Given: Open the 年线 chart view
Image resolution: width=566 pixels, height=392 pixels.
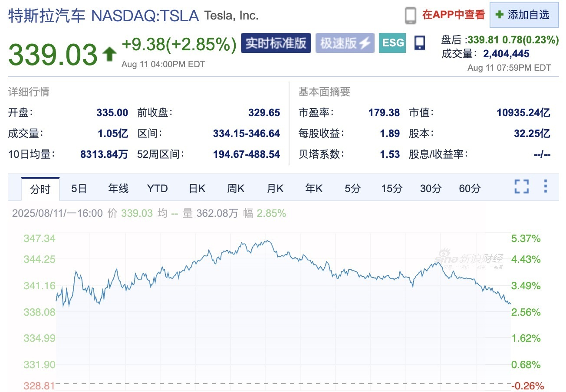Looking at the screenshot, I should coord(118,189).
